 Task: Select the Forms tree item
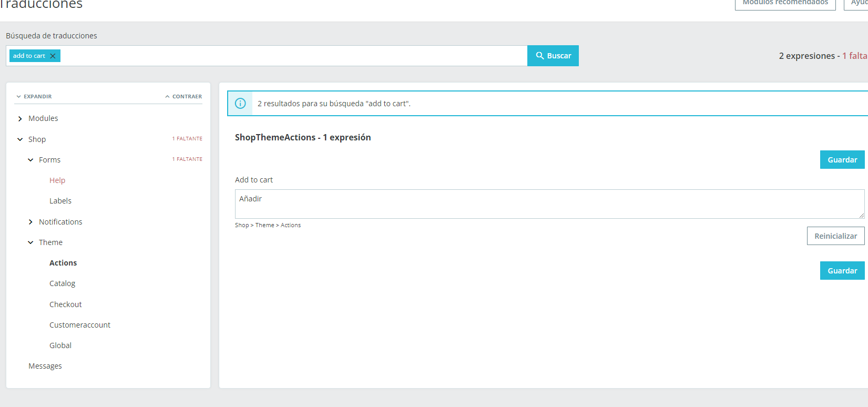coord(49,160)
